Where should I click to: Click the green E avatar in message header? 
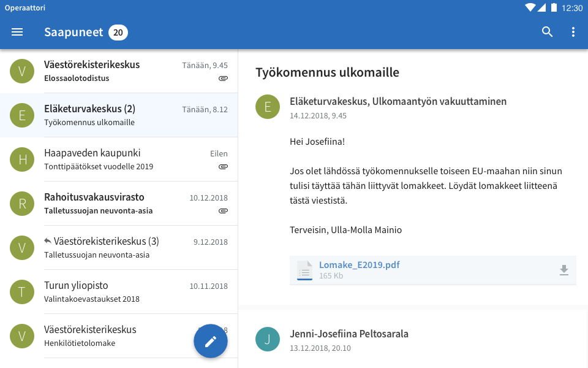tap(268, 107)
